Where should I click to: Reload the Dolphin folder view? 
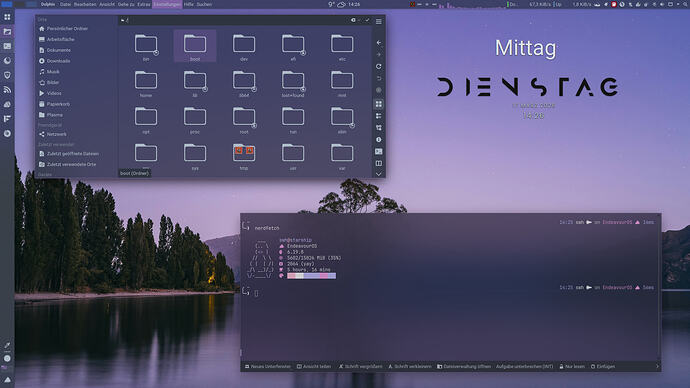pos(378,66)
